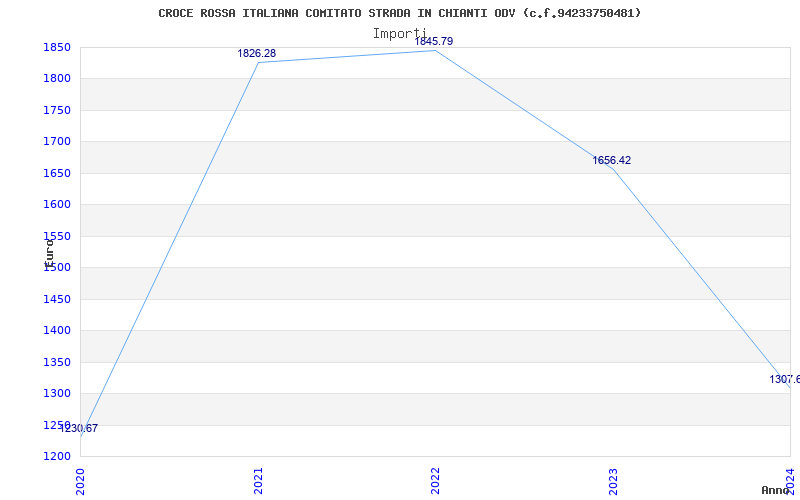
Task: Click the 1750 y-axis value
Action: [56, 110]
